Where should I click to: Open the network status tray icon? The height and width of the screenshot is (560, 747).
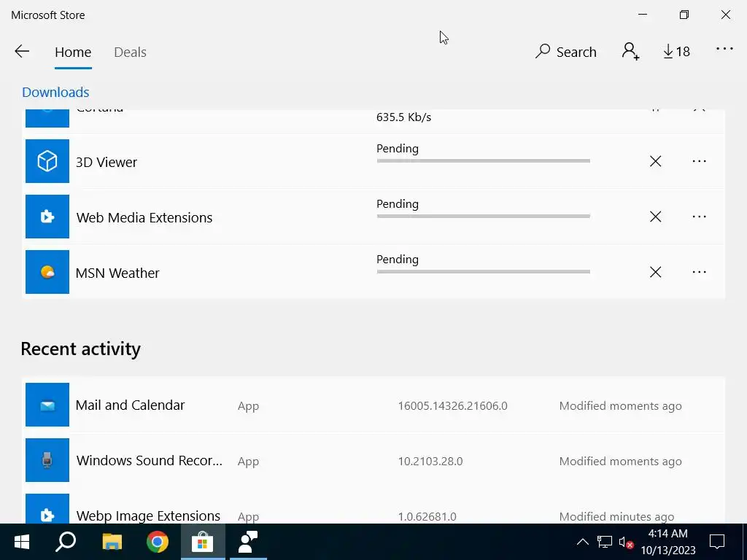pyautogui.click(x=605, y=542)
